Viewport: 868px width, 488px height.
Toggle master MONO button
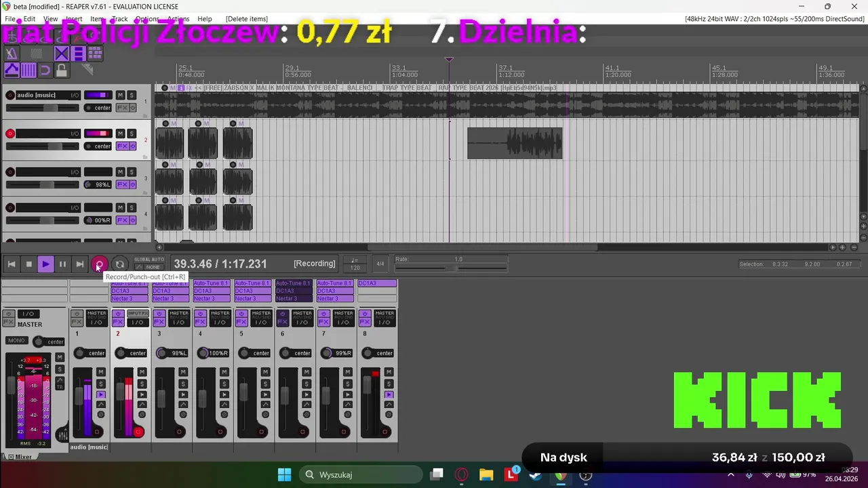click(x=17, y=340)
